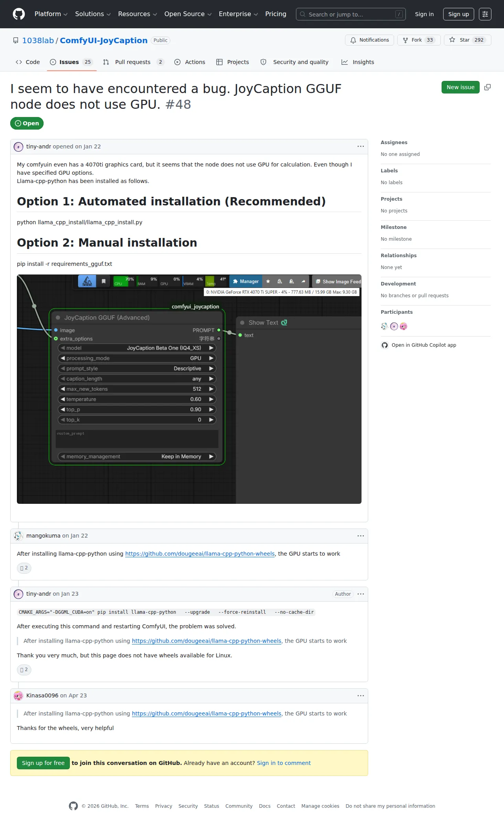Screen dimensions: 504x827
Task: Switch to the Code tab
Action: click(28, 62)
